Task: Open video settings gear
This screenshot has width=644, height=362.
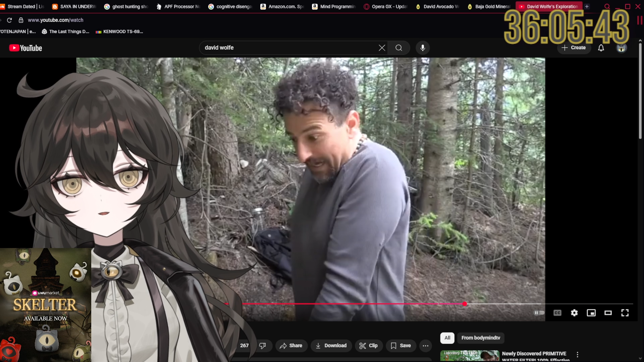Action: pos(574,313)
